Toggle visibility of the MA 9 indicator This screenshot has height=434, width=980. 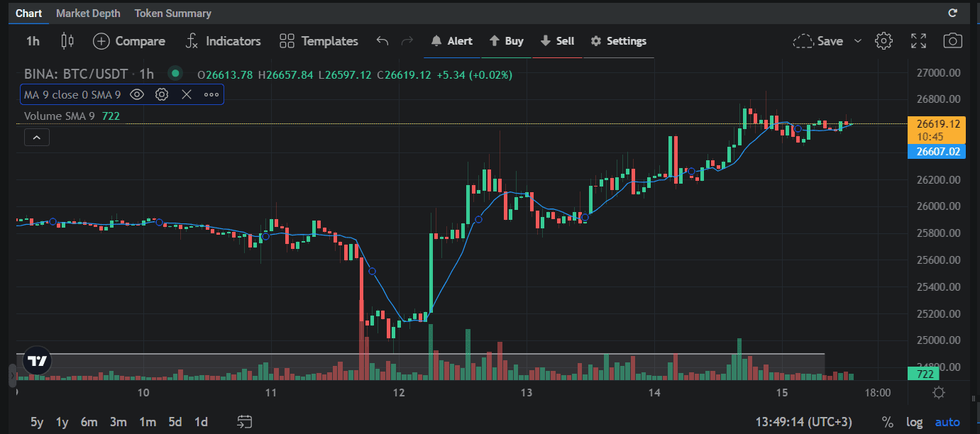coord(137,94)
